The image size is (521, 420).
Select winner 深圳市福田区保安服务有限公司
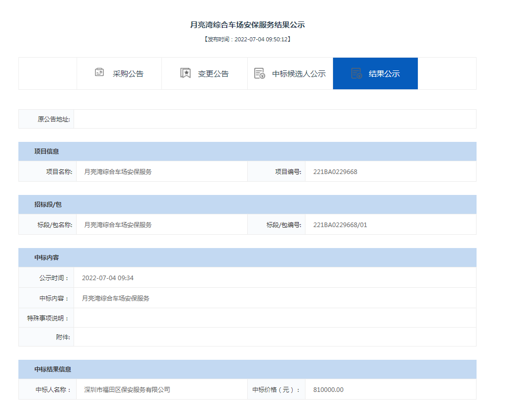[127, 389]
